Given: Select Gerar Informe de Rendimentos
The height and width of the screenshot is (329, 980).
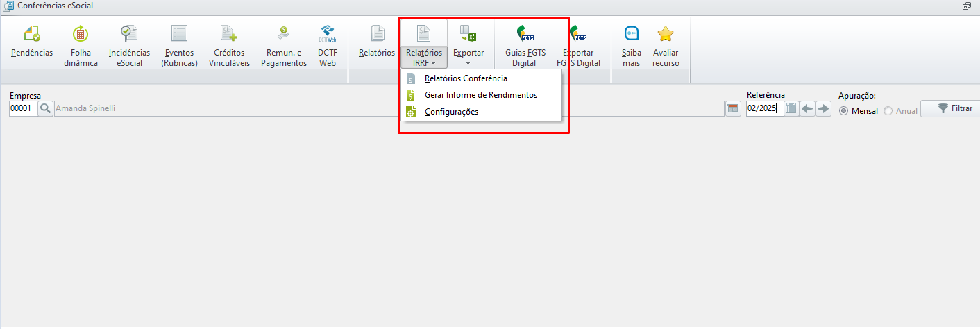Looking at the screenshot, I should pyautogui.click(x=481, y=95).
